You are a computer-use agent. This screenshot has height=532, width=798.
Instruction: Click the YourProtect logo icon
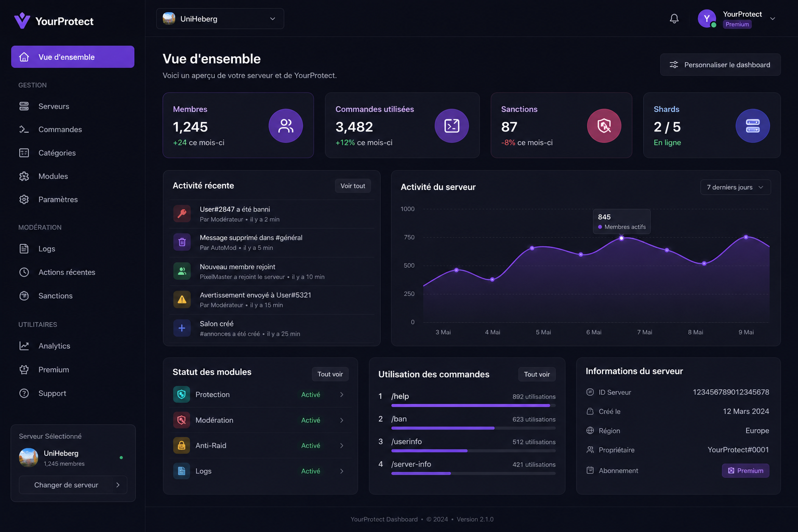[x=22, y=21]
